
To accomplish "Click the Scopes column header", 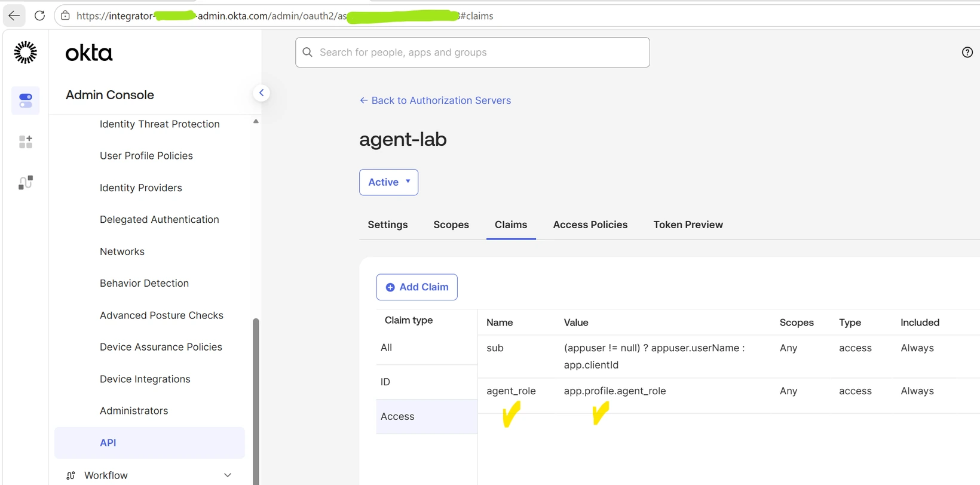I will click(797, 323).
